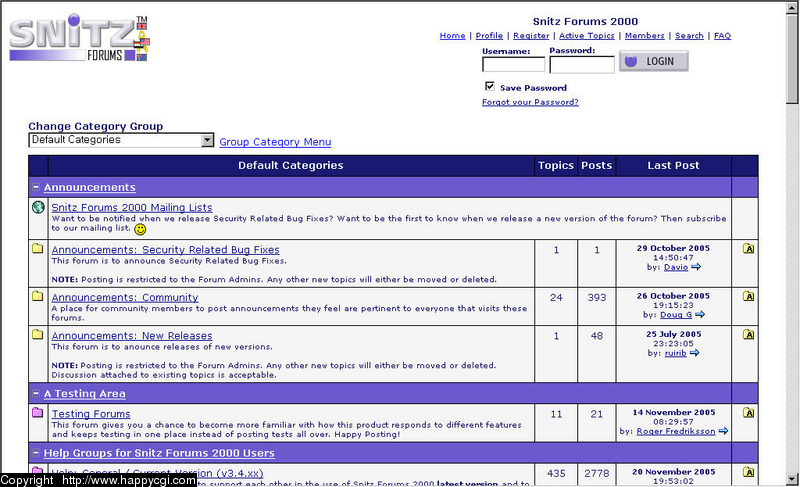Open Testing Forums link
The image size is (800, 487).
91,414
